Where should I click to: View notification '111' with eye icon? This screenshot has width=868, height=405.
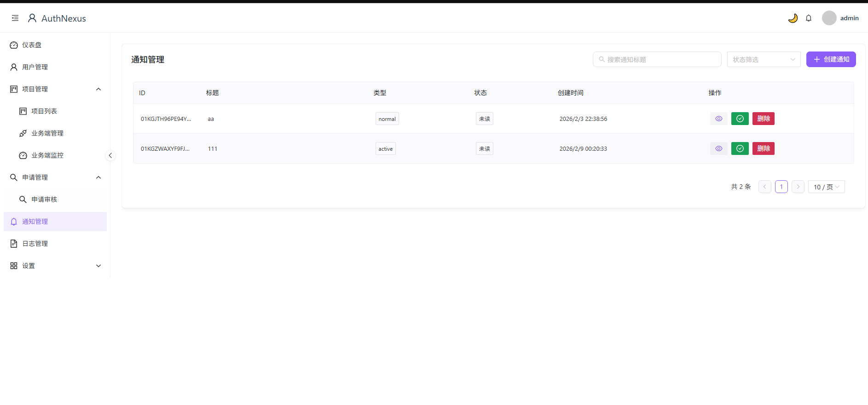point(718,148)
